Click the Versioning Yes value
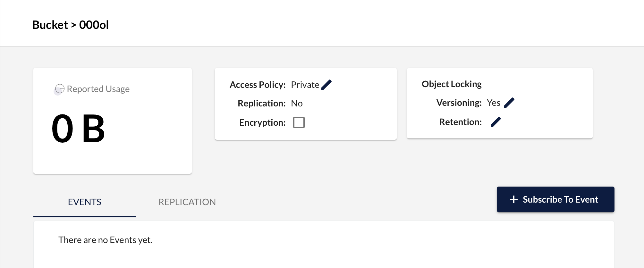 pos(494,103)
